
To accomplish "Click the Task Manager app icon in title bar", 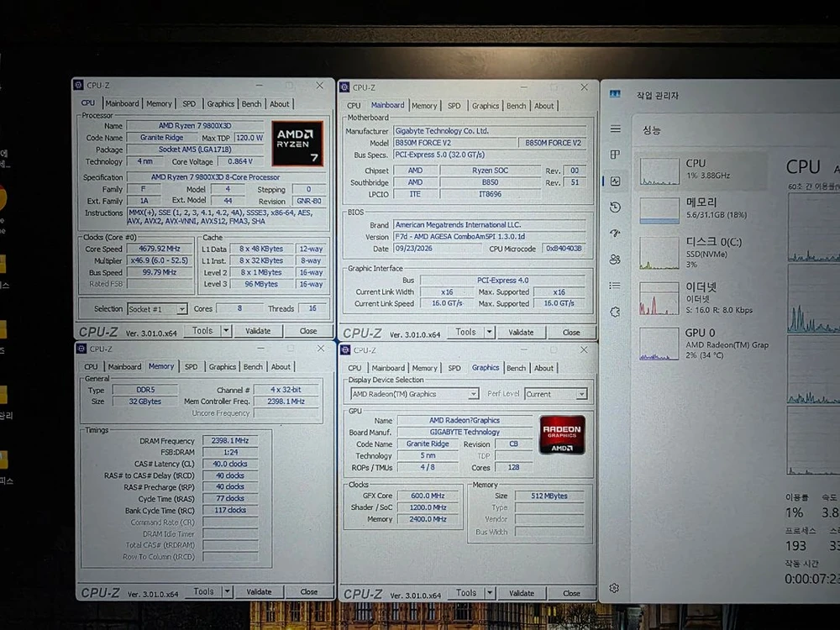I will [x=615, y=94].
